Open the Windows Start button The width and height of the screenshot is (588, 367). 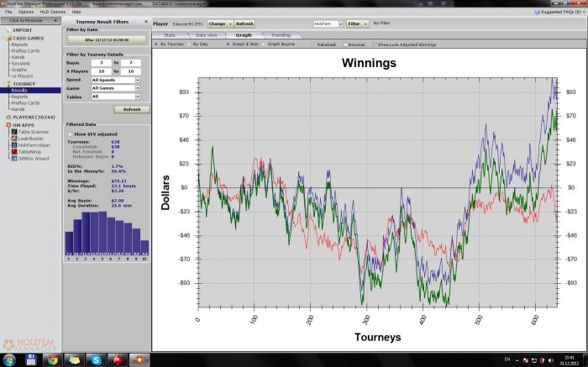(9, 360)
